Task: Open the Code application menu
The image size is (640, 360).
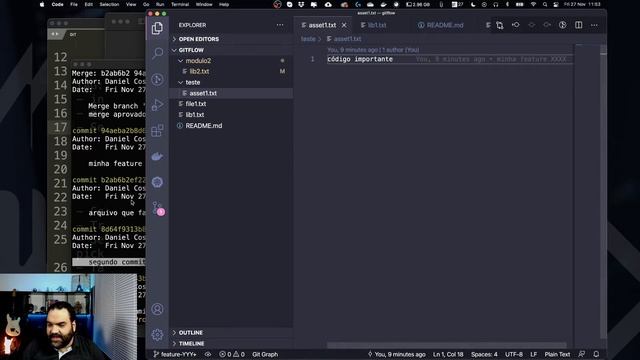Action: tap(58, 4)
